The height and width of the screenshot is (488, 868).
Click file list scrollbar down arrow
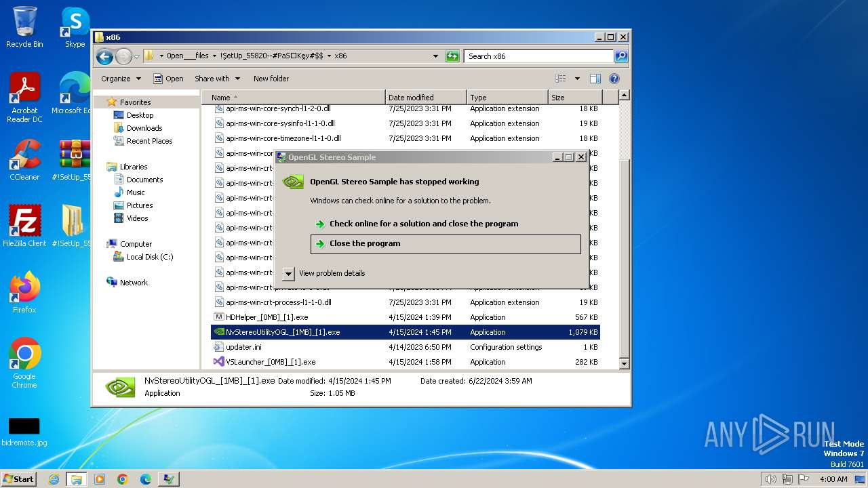625,364
